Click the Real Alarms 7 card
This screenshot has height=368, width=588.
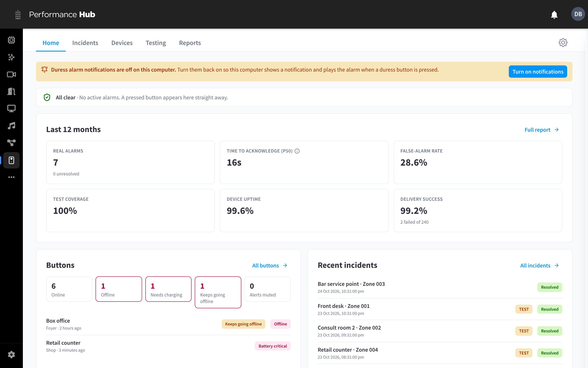(130, 162)
